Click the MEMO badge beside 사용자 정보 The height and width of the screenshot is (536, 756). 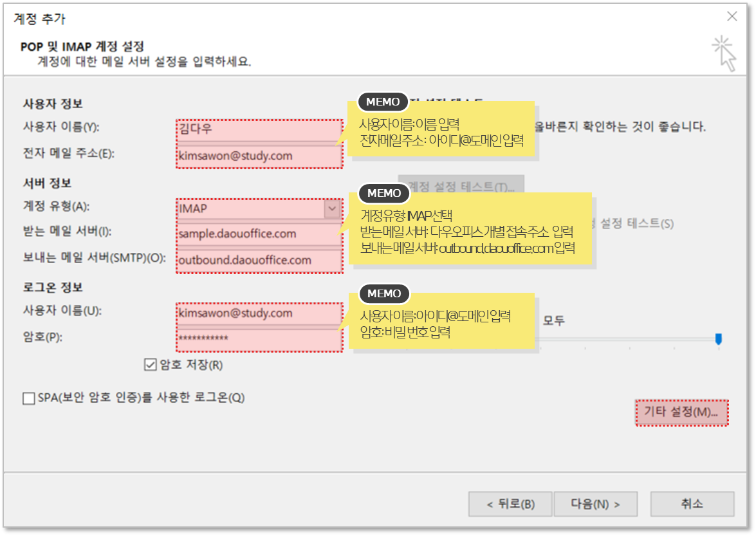(383, 102)
